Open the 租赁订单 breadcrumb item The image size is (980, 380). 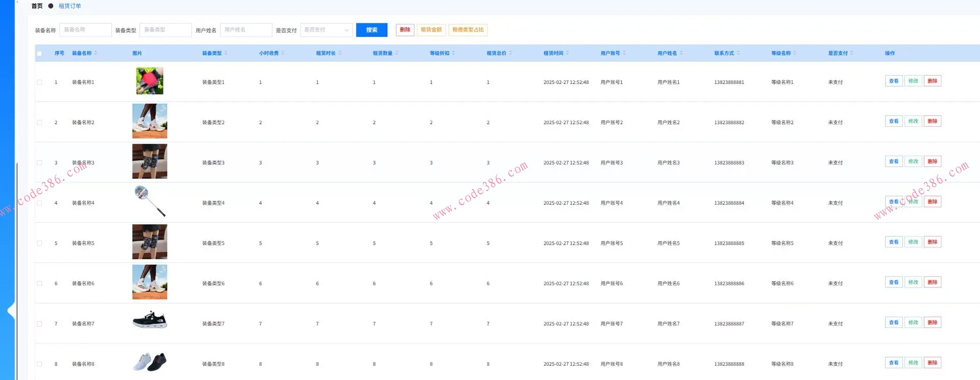click(x=70, y=6)
